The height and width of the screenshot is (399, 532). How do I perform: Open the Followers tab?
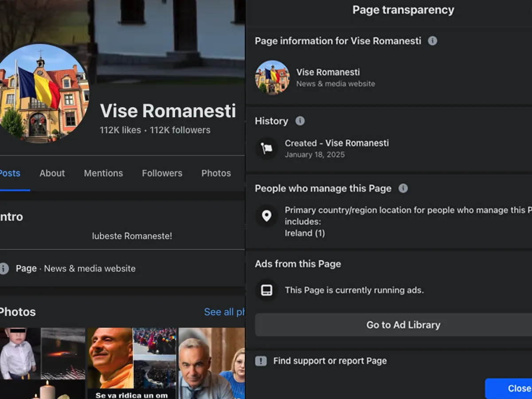point(162,173)
